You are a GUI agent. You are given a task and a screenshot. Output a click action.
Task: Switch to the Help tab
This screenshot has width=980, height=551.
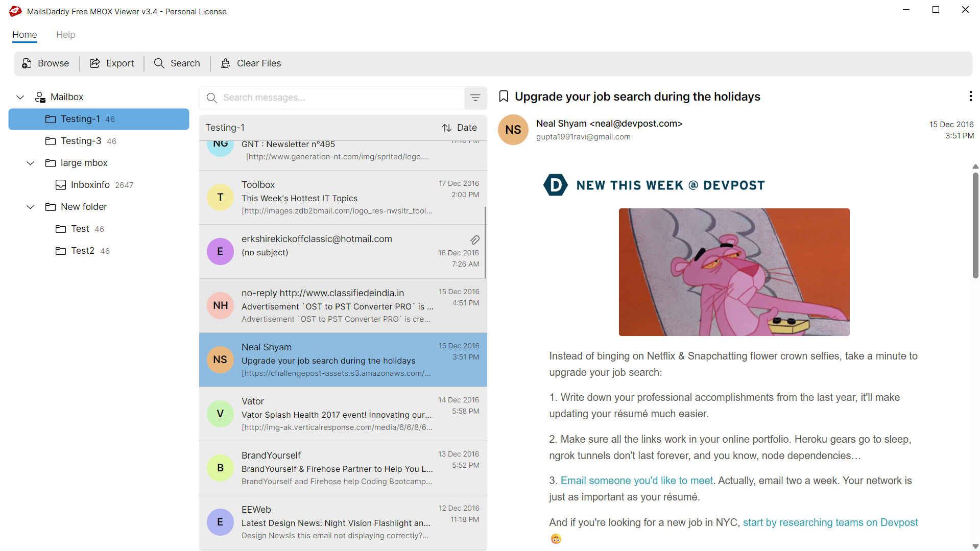65,35
